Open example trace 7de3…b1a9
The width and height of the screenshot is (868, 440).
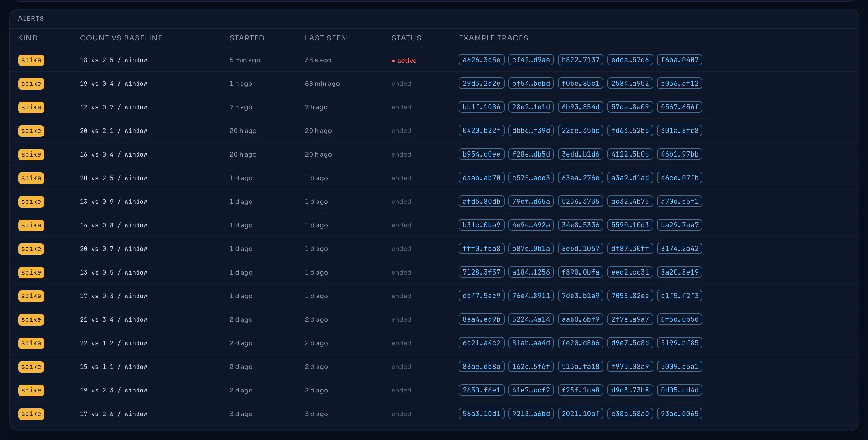pyautogui.click(x=580, y=296)
